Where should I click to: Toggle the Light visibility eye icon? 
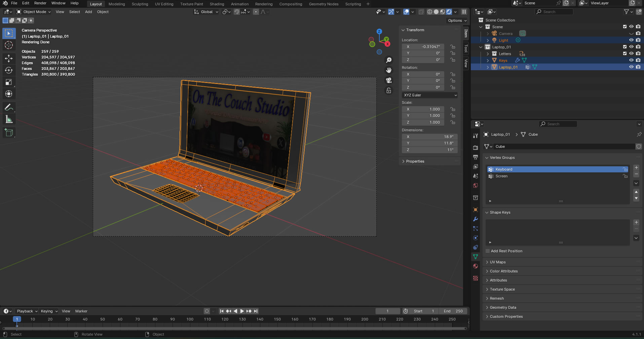pyautogui.click(x=631, y=40)
